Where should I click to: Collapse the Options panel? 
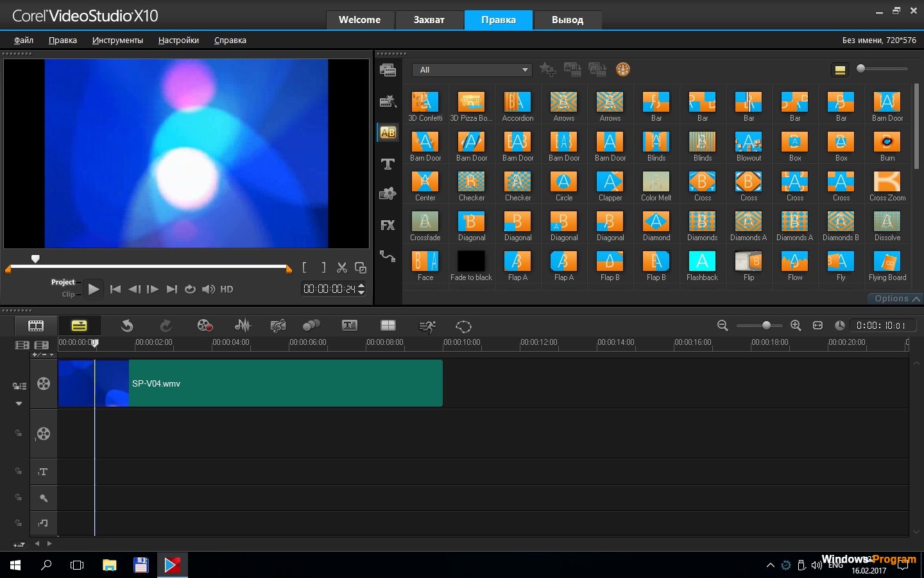tap(894, 298)
